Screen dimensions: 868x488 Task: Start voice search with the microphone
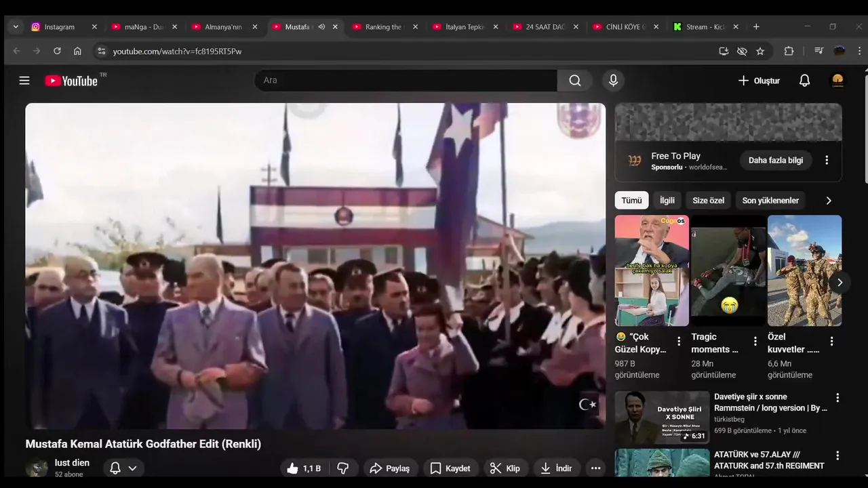click(614, 81)
